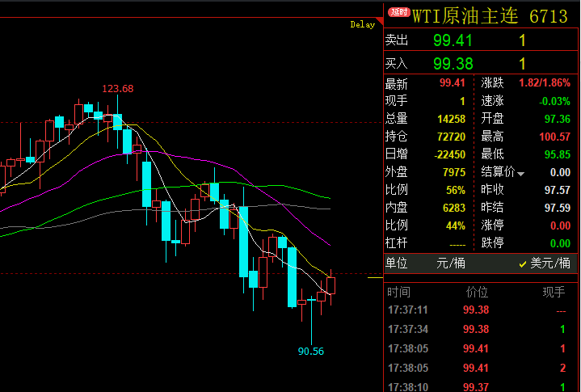Click the 最低 value 95.85
This screenshot has height=392, width=581.
tap(558, 154)
